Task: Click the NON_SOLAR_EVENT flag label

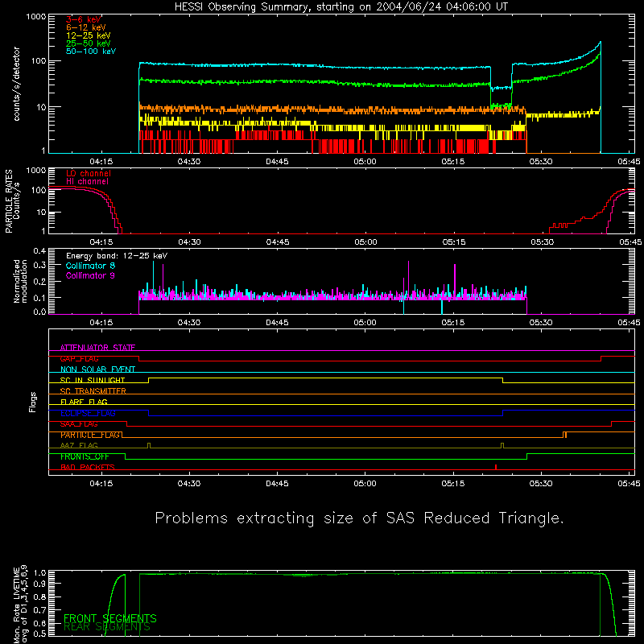Action: 97,369
